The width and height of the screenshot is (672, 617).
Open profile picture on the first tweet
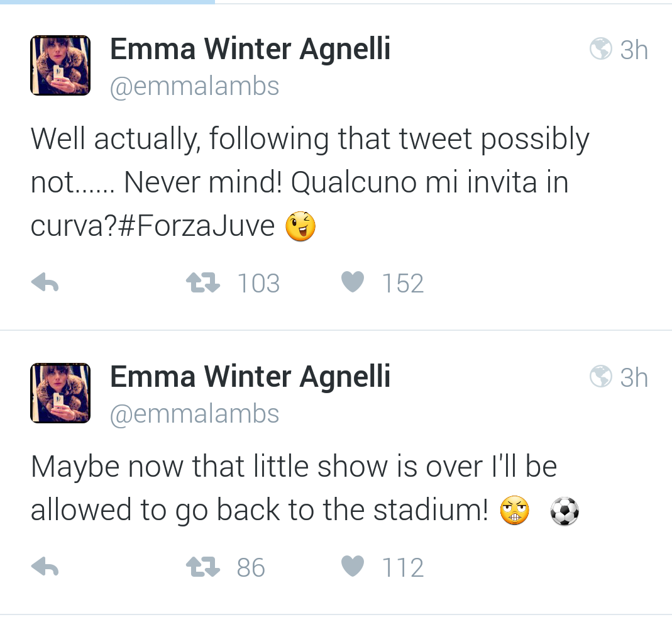pyautogui.click(x=60, y=65)
